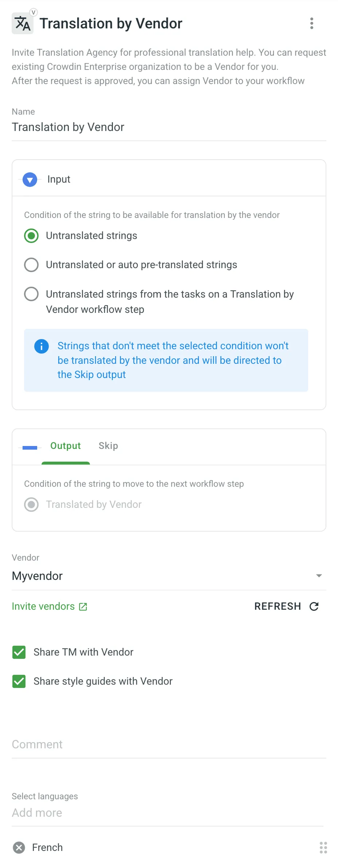
Task: Click the drag handle beside French
Action: (x=323, y=848)
